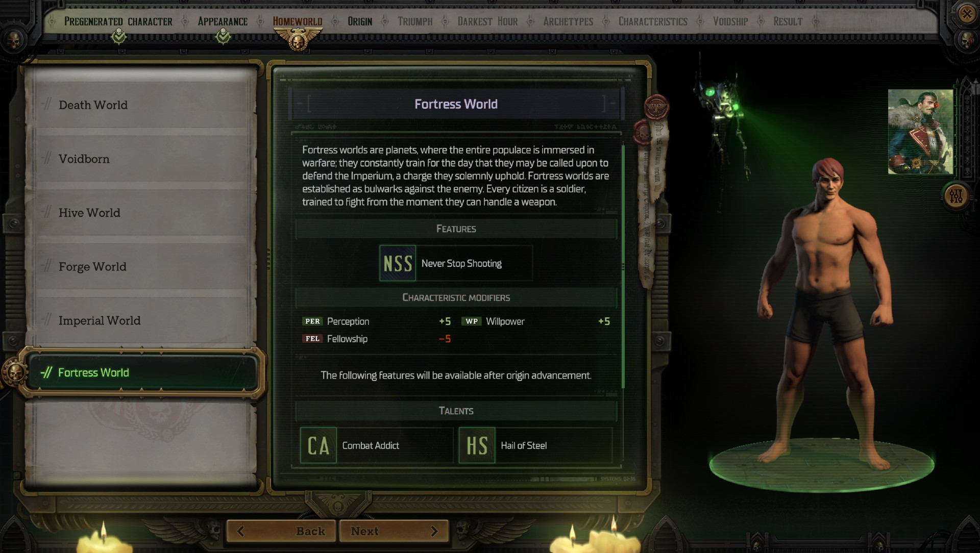The image size is (980, 553).
Task: Click the WP Willpower characteristic icon
Action: coord(471,321)
